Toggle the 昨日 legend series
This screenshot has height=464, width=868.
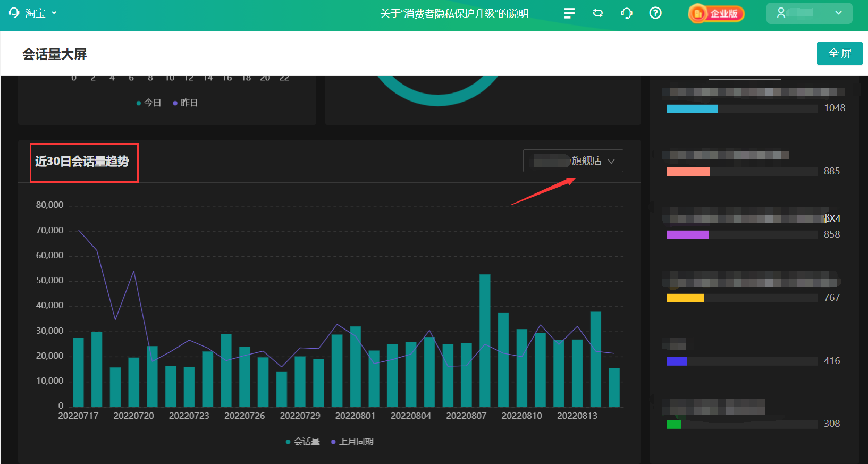click(186, 103)
